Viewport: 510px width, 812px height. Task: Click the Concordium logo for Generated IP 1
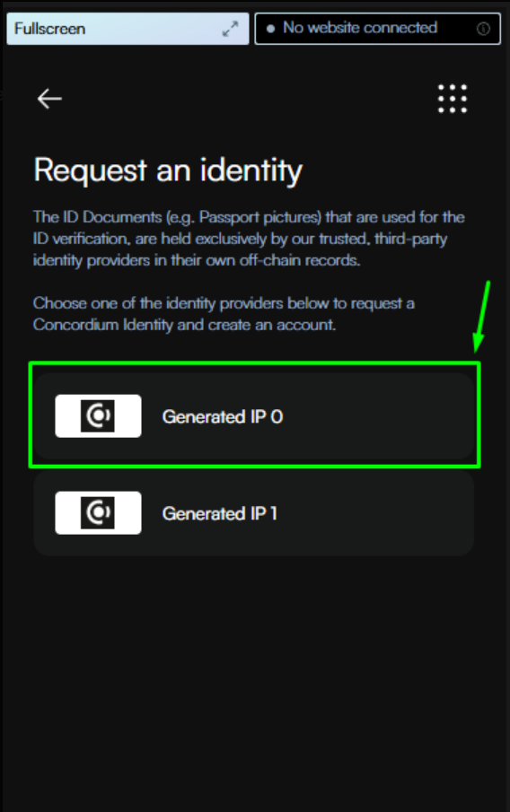(x=98, y=512)
